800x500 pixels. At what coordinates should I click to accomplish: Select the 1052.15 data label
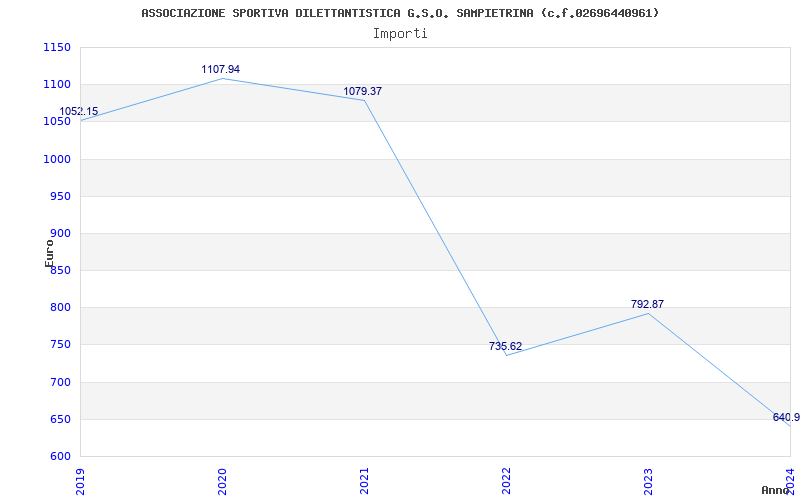[x=79, y=111]
